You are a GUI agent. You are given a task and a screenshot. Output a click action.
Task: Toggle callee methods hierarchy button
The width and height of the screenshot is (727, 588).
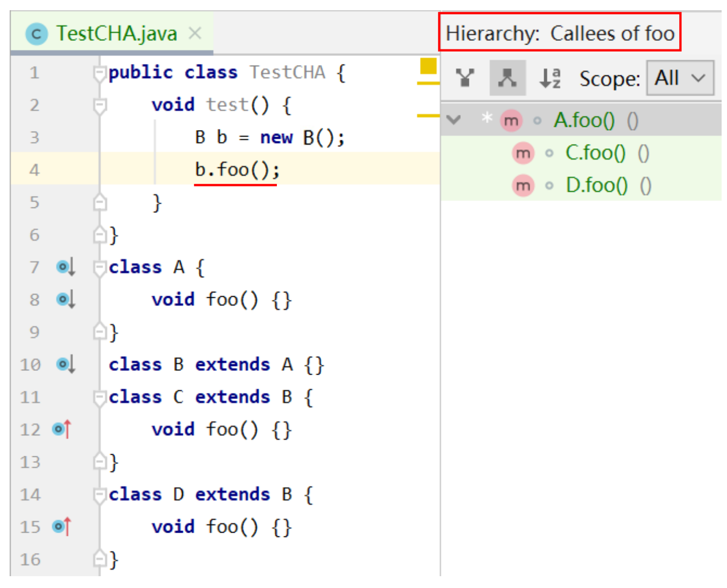[507, 78]
